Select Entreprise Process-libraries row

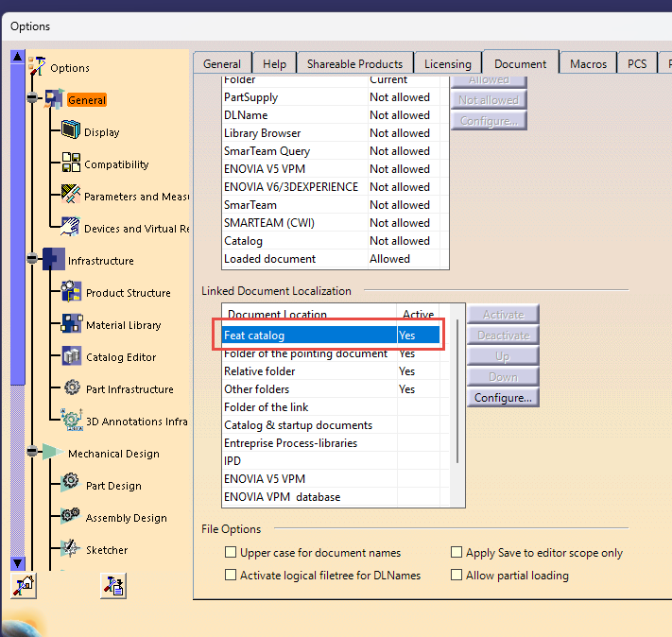pos(331,443)
